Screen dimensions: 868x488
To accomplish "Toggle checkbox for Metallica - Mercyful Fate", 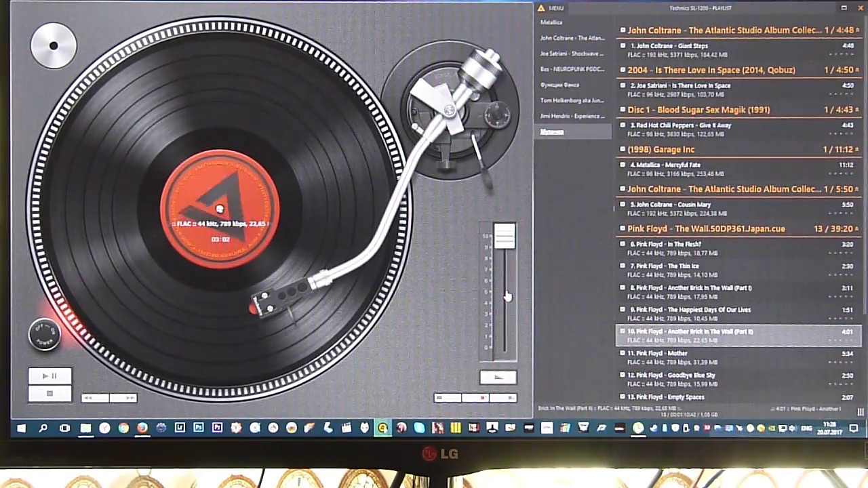I will point(623,165).
